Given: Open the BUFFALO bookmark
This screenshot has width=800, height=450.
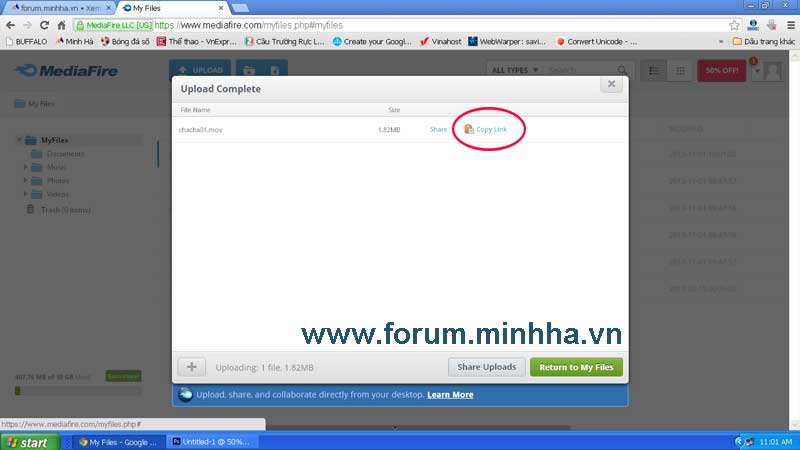Looking at the screenshot, I should [27, 41].
